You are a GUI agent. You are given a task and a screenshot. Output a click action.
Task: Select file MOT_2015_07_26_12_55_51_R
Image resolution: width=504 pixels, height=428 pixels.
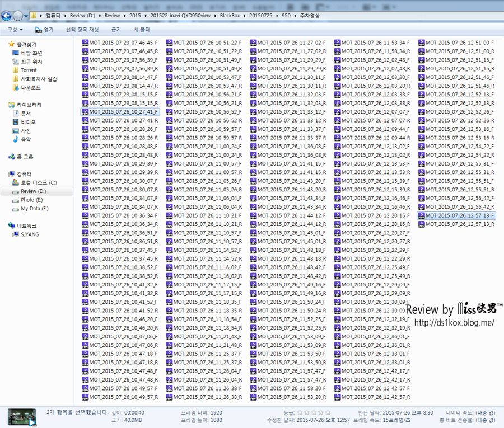tap(456, 190)
